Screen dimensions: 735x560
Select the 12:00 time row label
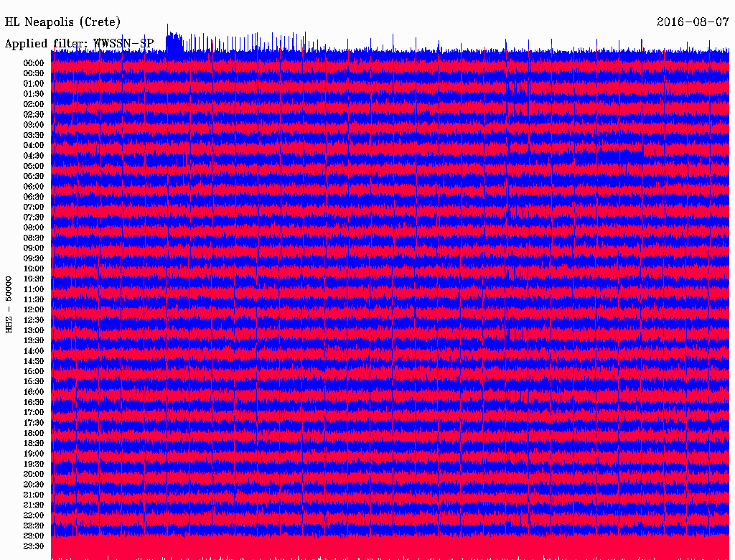pos(34,310)
